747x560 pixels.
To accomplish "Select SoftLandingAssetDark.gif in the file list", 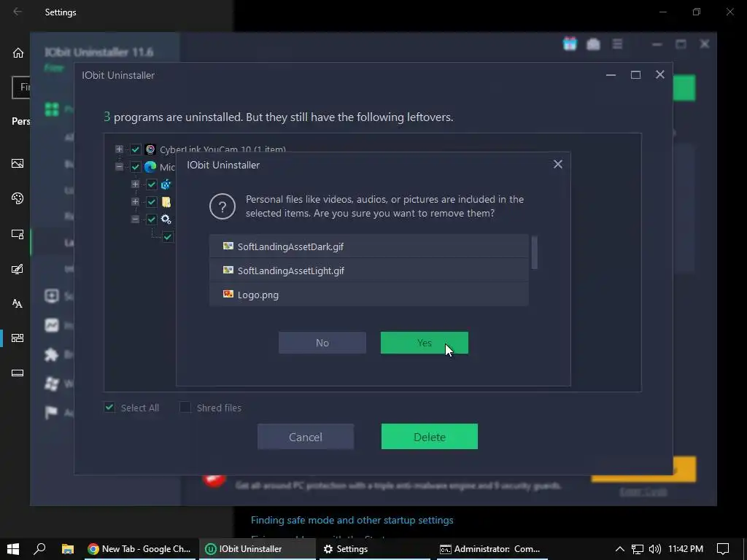I will tap(368, 246).
